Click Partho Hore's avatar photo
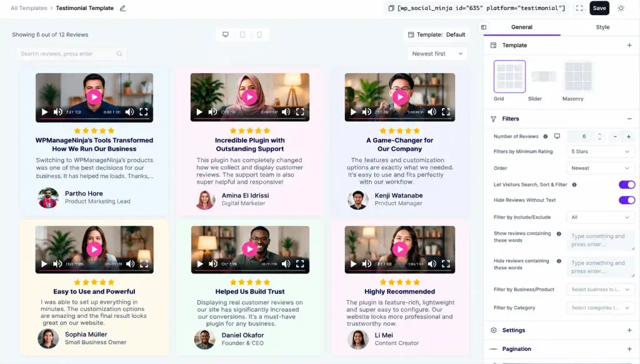The image size is (640, 364). point(48,198)
